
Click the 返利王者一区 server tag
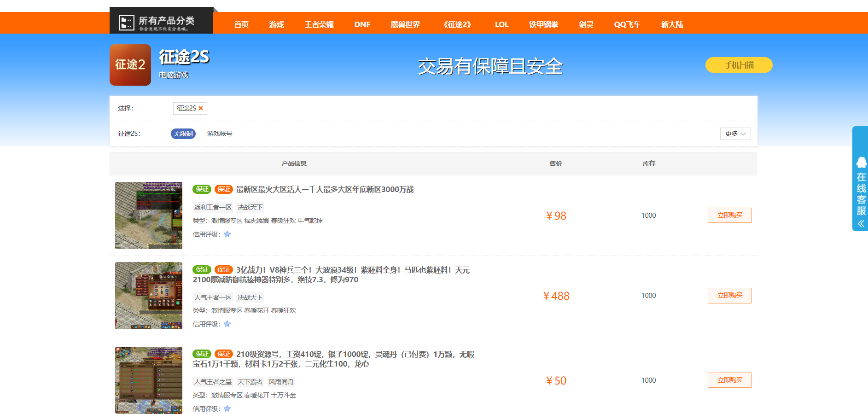point(213,208)
